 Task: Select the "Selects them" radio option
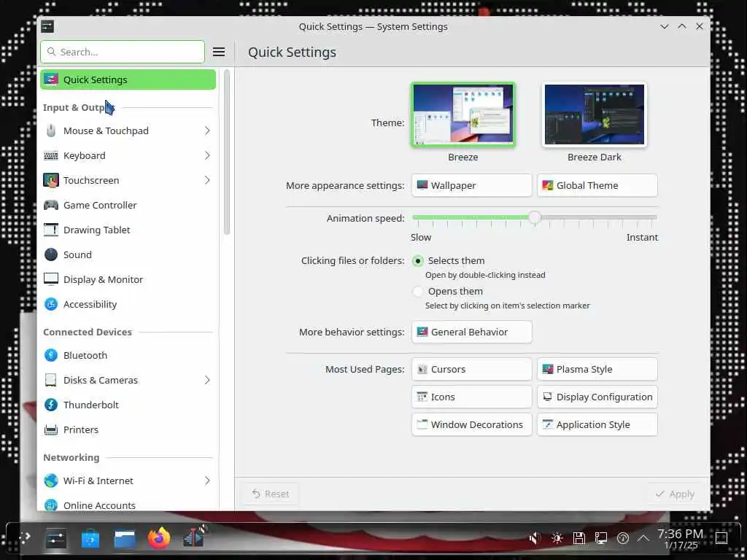pyautogui.click(x=418, y=261)
